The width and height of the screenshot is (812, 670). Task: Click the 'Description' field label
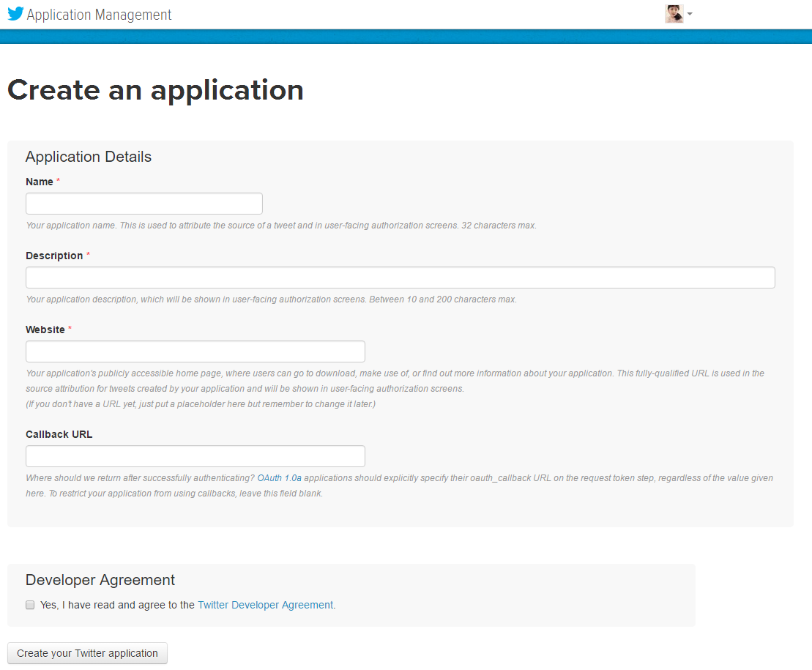pyautogui.click(x=54, y=256)
